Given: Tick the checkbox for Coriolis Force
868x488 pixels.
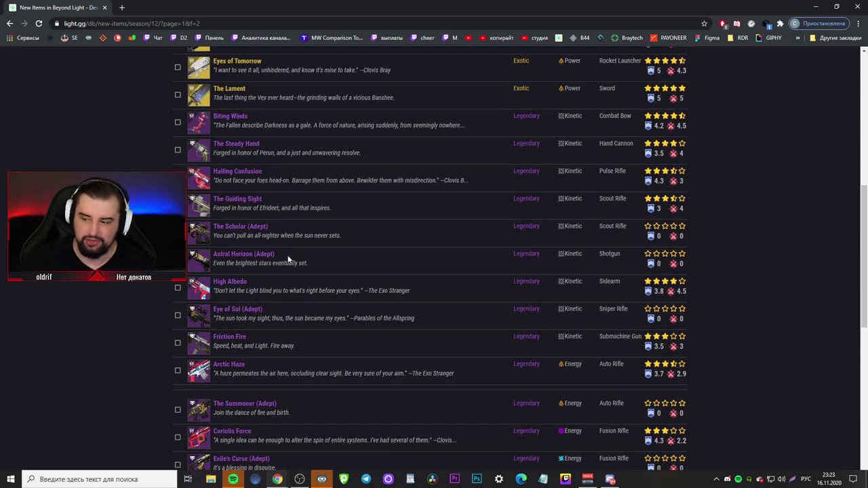Looking at the screenshot, I should pyautogui.click(x=178, y=437).
